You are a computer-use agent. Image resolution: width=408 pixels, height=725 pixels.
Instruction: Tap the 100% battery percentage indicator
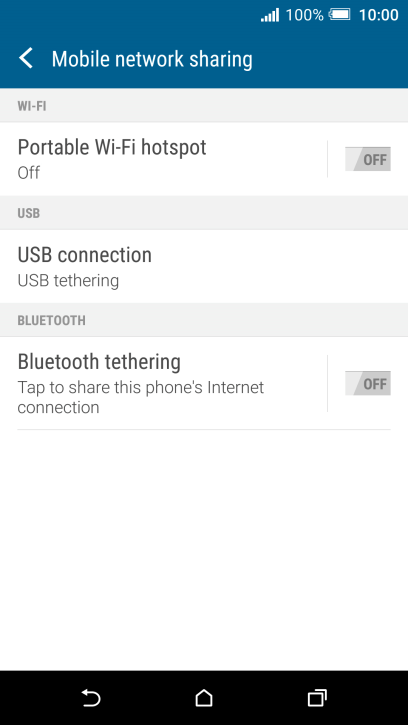coord(304,15)
